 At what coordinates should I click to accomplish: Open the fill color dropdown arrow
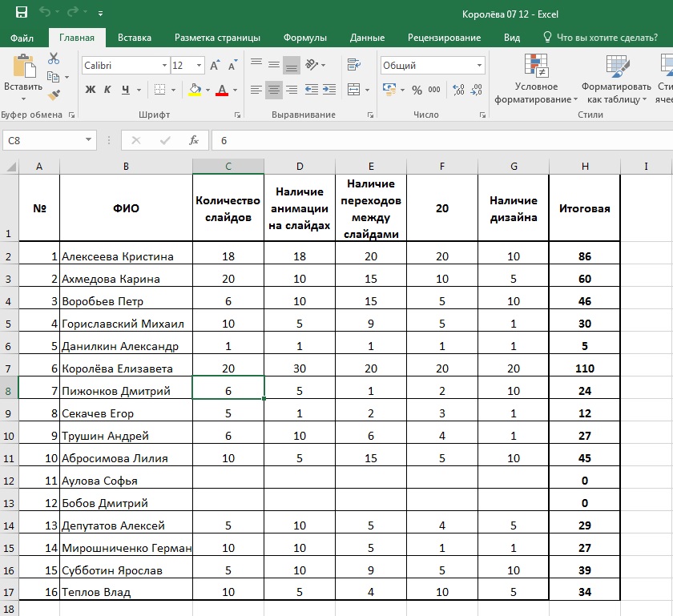(x=208, y=90)
